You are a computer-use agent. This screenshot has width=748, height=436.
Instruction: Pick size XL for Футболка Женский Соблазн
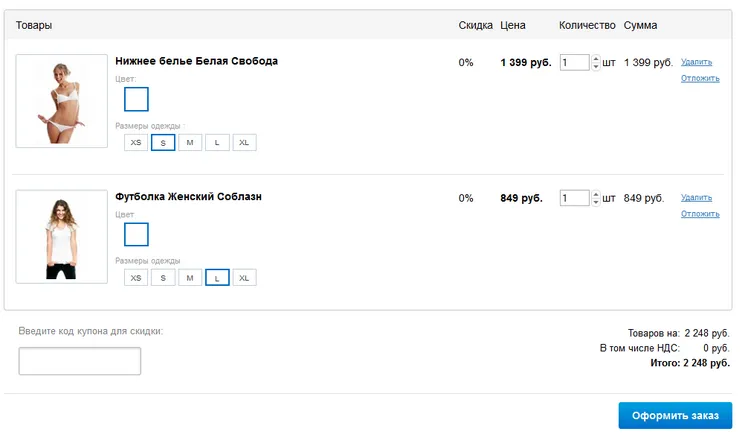(x=244, y=278)
